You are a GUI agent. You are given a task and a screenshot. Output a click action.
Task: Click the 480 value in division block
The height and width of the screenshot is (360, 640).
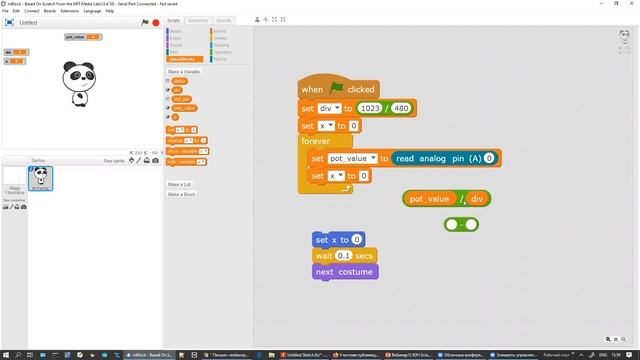click(x=401, y=108)
